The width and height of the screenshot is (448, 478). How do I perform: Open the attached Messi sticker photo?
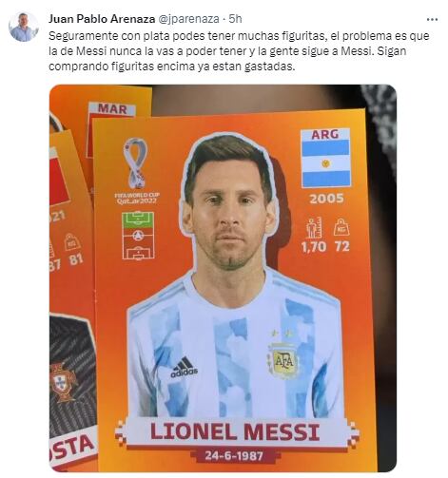(223, 278)
